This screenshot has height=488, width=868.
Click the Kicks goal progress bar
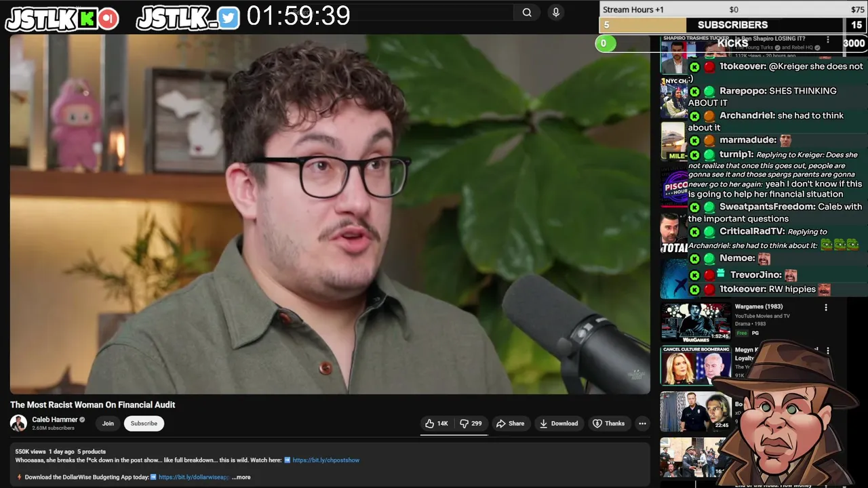click(x=732, y=43)
